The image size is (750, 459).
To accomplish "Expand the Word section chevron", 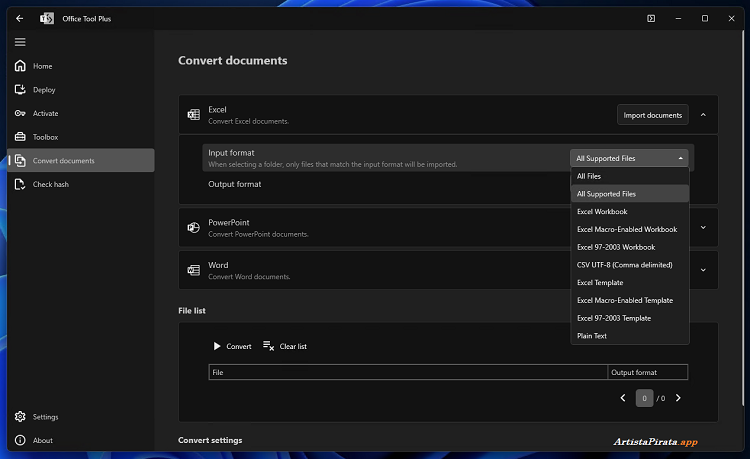I will (x=703, y=270).
